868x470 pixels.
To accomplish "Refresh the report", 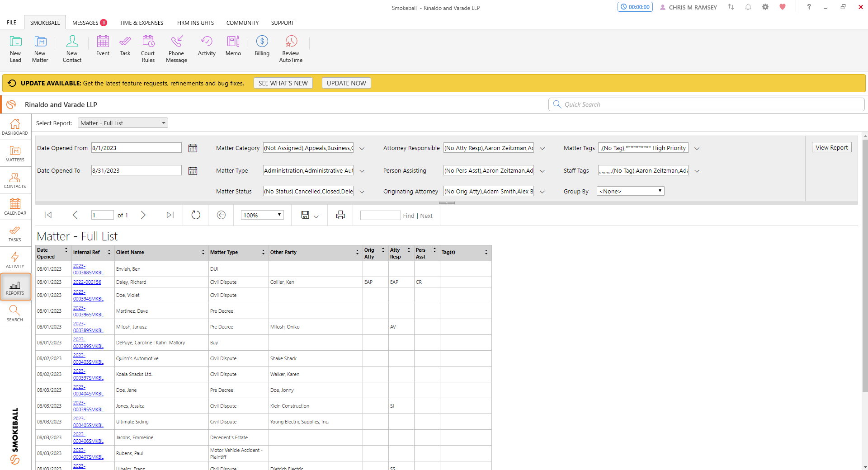I will [x=196, y=215].
